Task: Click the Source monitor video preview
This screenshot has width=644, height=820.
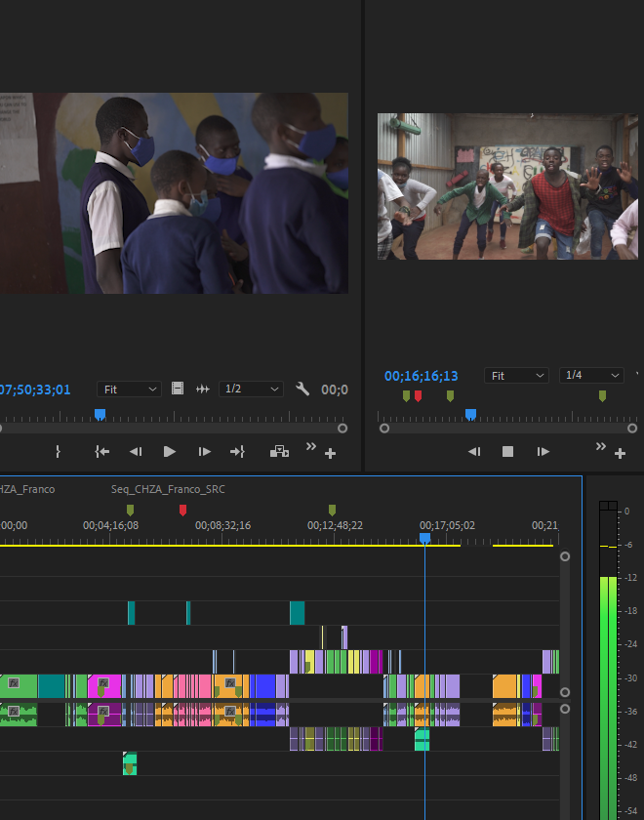Action: [174, 193]
